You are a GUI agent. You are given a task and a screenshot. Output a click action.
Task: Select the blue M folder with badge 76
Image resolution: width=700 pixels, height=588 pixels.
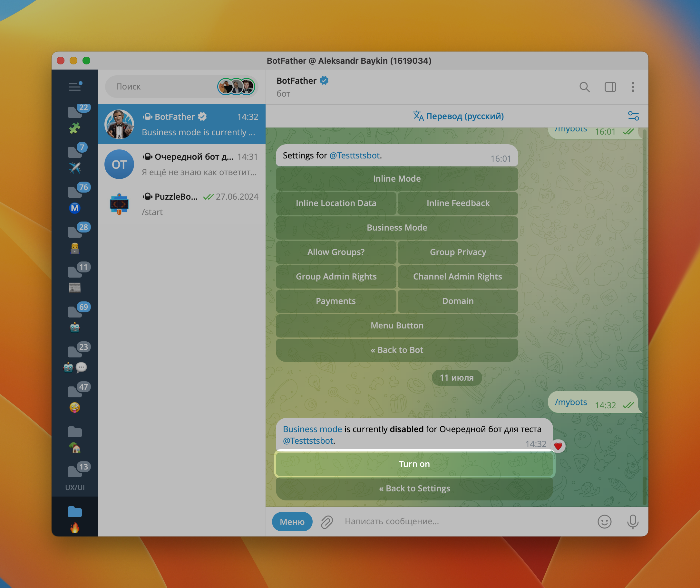pyautogui.click(x=75, y=198)
